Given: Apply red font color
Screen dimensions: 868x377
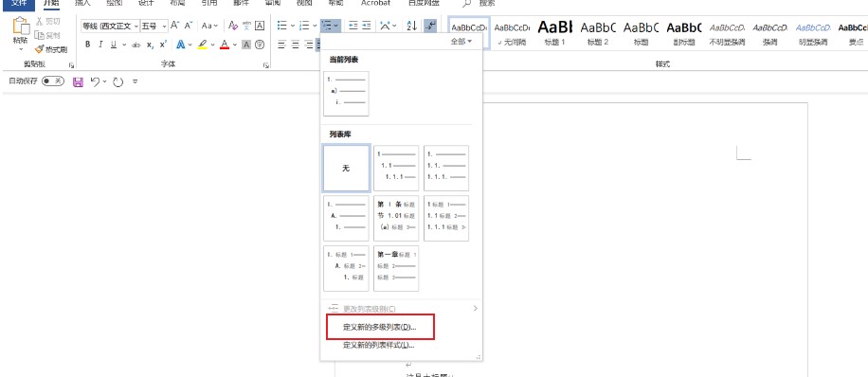Looking at the screenshot, I should tap(225, 45).
